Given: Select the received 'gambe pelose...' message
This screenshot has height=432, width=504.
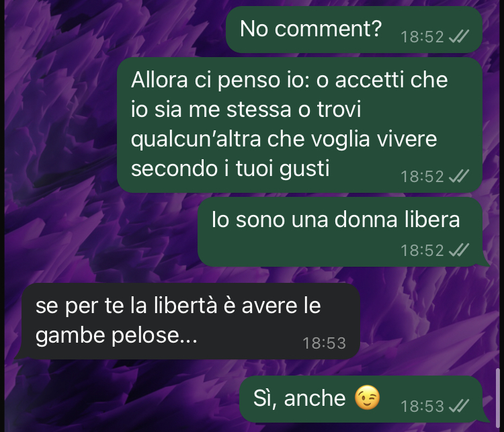Looking at the screenshot, I should tap(187, 320).
